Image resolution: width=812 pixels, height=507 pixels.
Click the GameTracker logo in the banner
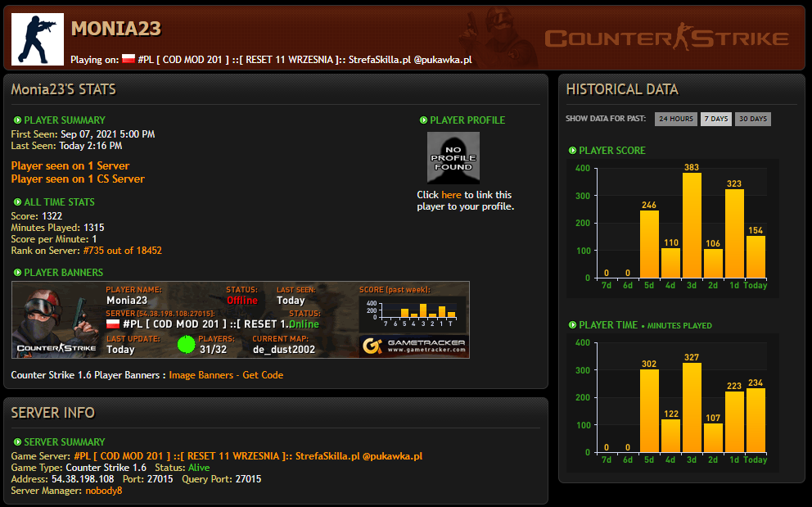[413, 346]
